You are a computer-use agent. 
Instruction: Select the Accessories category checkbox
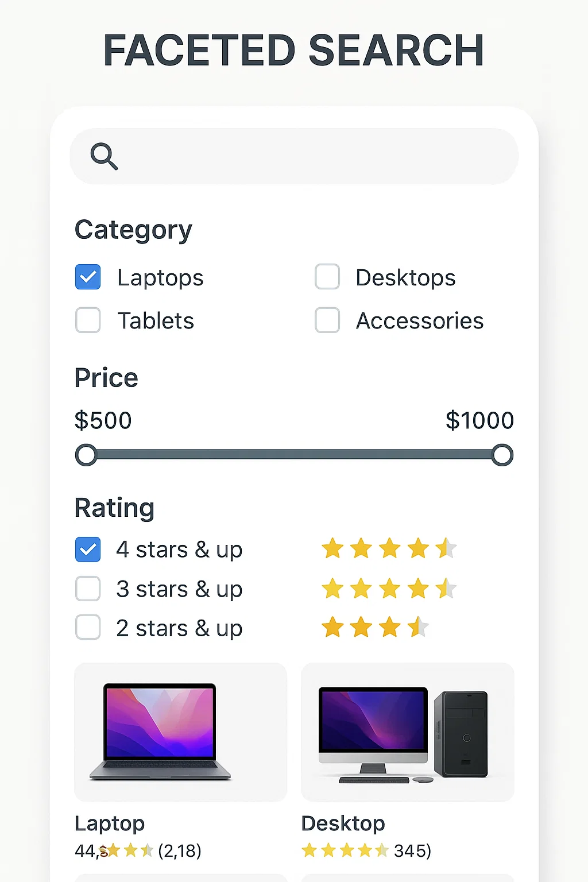coord(327,320)
